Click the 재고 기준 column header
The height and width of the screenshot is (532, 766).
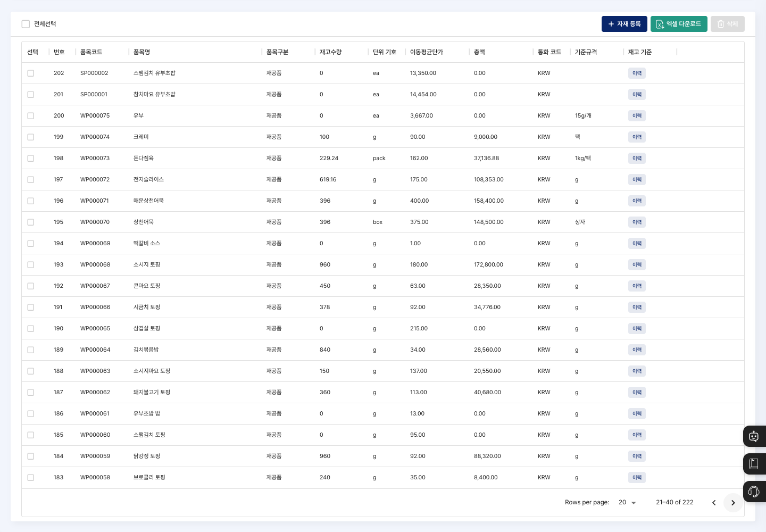coord(640,52)
